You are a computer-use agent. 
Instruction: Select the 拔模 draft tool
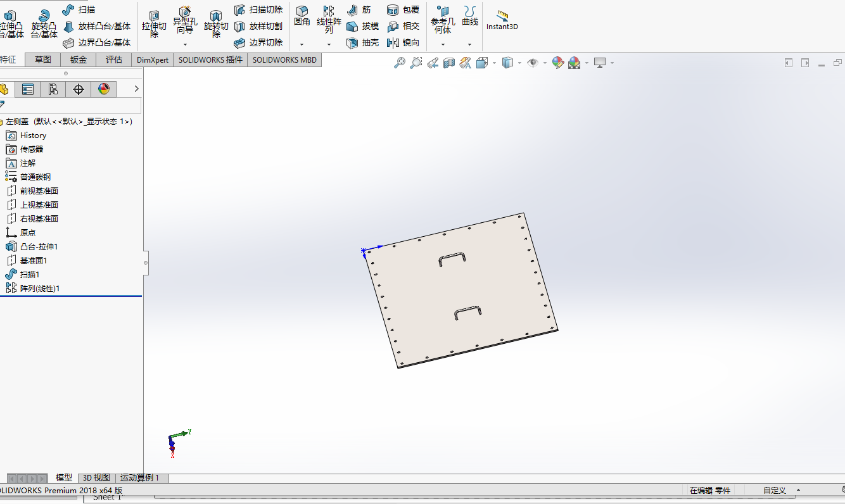coord(363,26)
